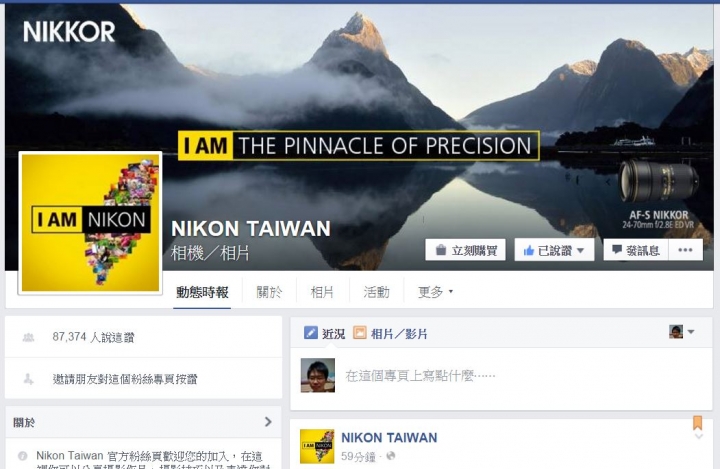Open the three-dots more options button

click(686, 250)
